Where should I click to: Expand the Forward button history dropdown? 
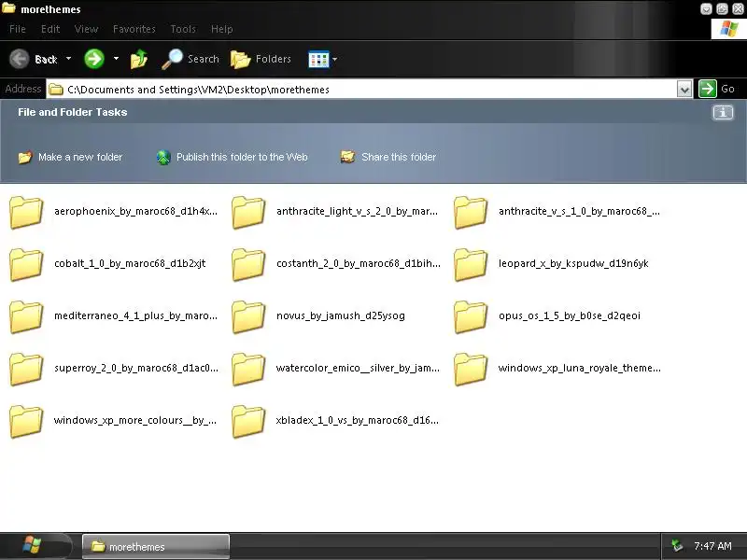pyautogui.click(x=116, y=59)
